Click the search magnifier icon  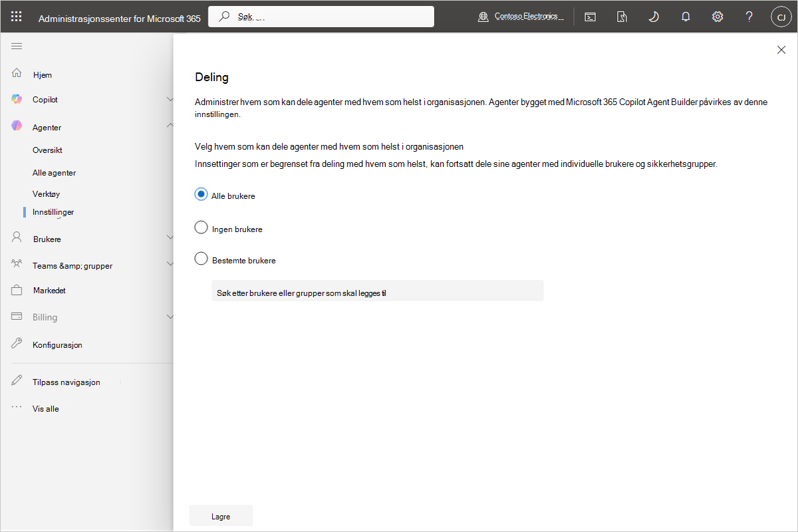point(225,17)
